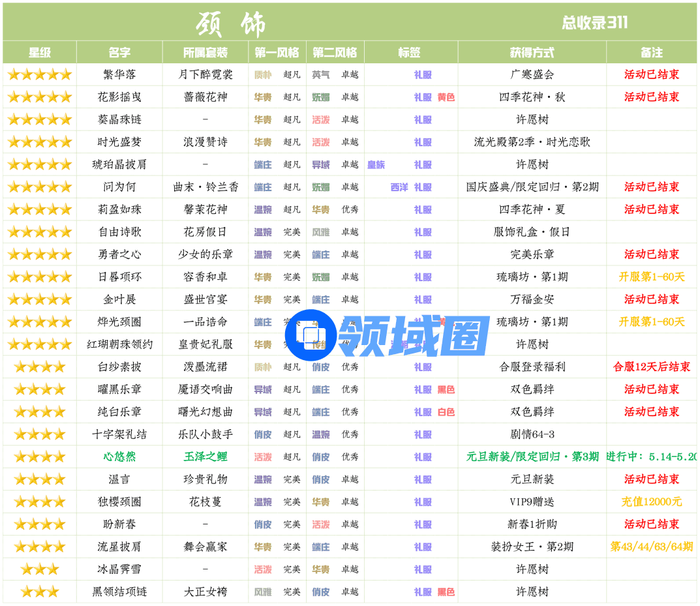Select the 白色 tag in 纯白乐章 row
This screenshot has height=606, width=700.
[446, 412]
